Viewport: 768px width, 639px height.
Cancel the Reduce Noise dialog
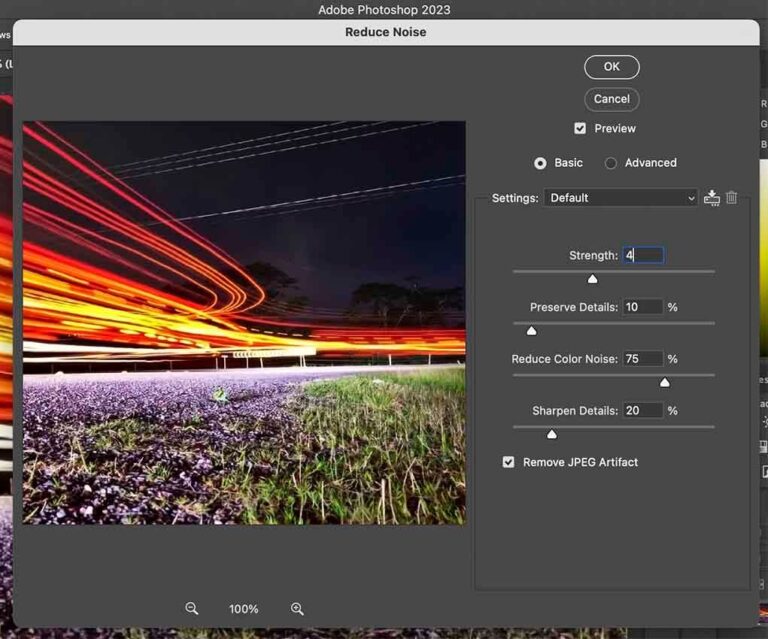coord(611,99)
